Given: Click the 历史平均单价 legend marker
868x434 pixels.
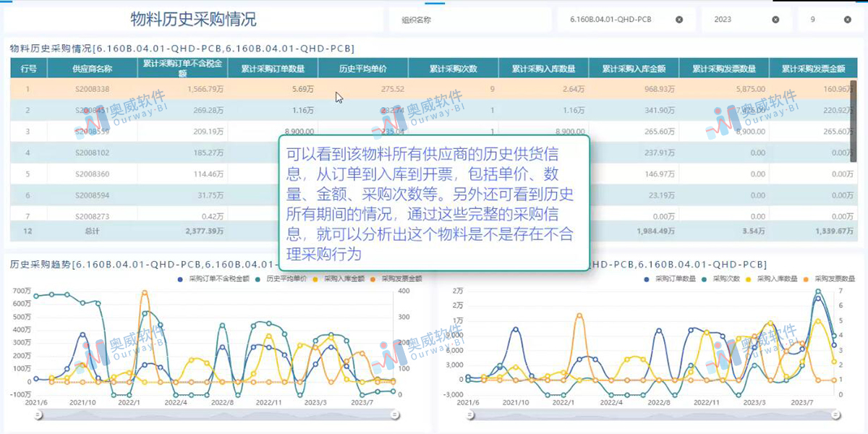Looking at the screenshot, I should (x=257, y=278).
